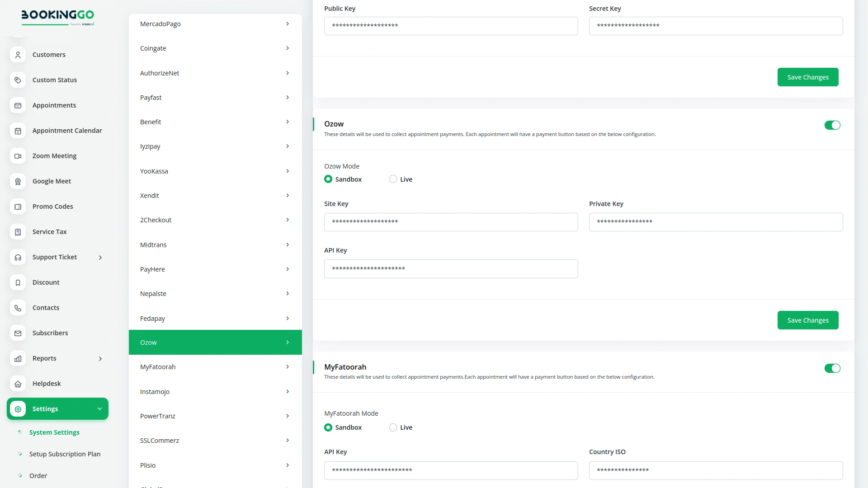Disable the Ozow payment gateway toggle
This screenshot has width=868, height=488.
point(832,125)
